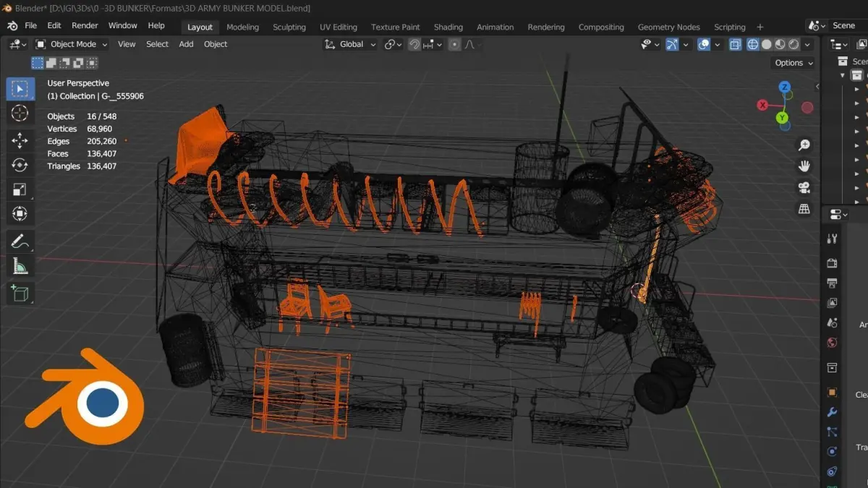Switch to wireframe viewport shading
Viewport: 868px width, 488px height.
click(x=753, y=44)
